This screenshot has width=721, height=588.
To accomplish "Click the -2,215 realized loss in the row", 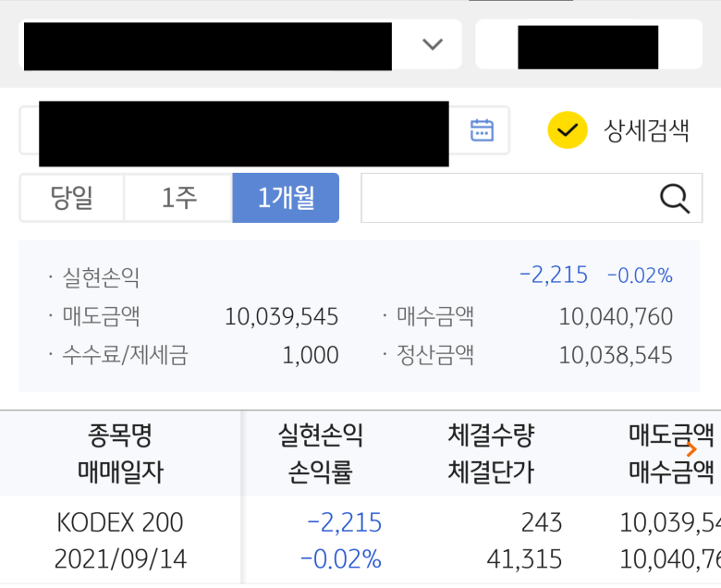I will pyautogui.click(x=344, y=522).
